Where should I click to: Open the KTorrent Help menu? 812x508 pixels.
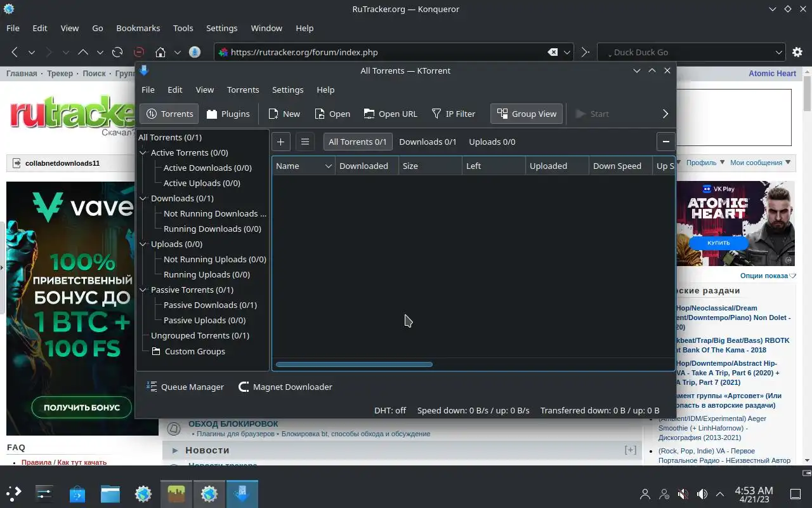(x=325, y=90)
